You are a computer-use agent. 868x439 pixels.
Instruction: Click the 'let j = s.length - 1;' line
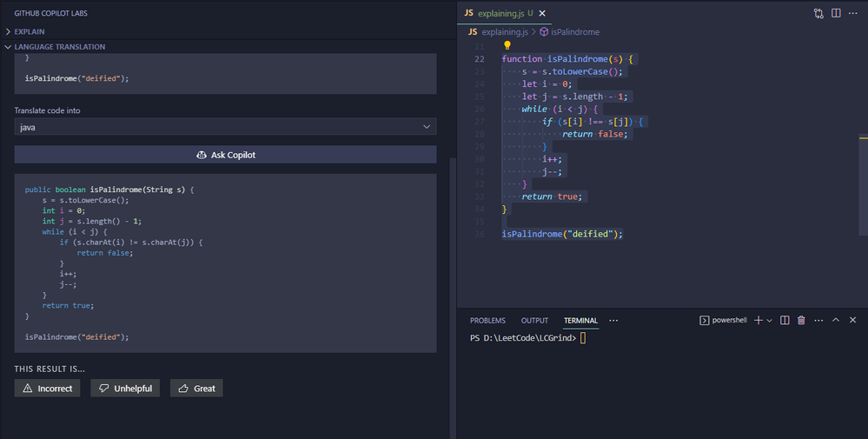(574, 96)
